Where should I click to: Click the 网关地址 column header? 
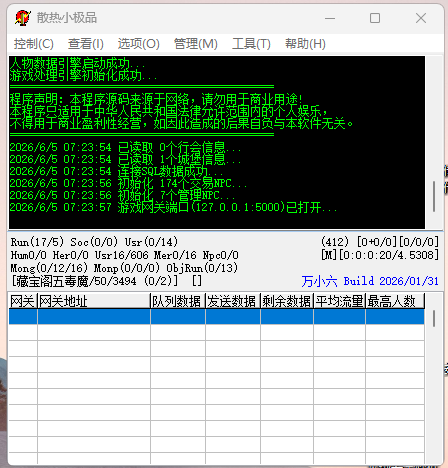click(94, 301)
